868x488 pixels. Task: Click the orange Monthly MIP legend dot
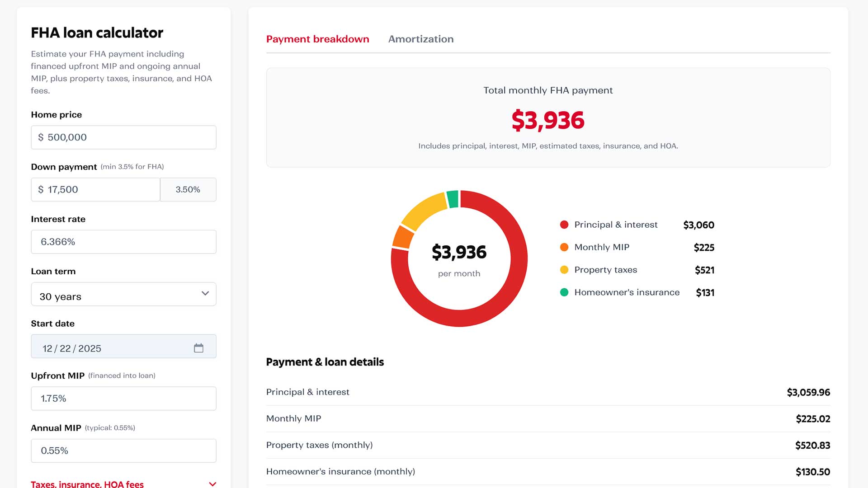click(x=564, y=247)
